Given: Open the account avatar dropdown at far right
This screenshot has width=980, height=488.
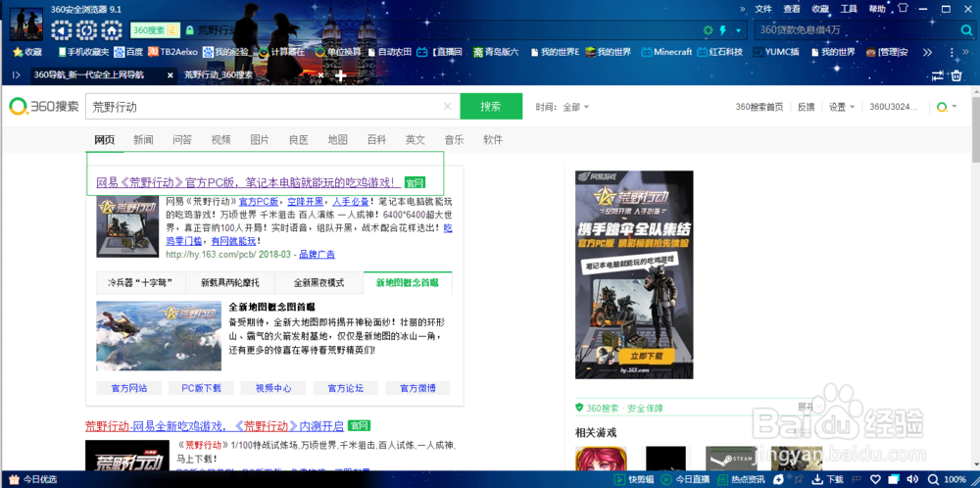Looking at the screenshot, I should point(946,107).
